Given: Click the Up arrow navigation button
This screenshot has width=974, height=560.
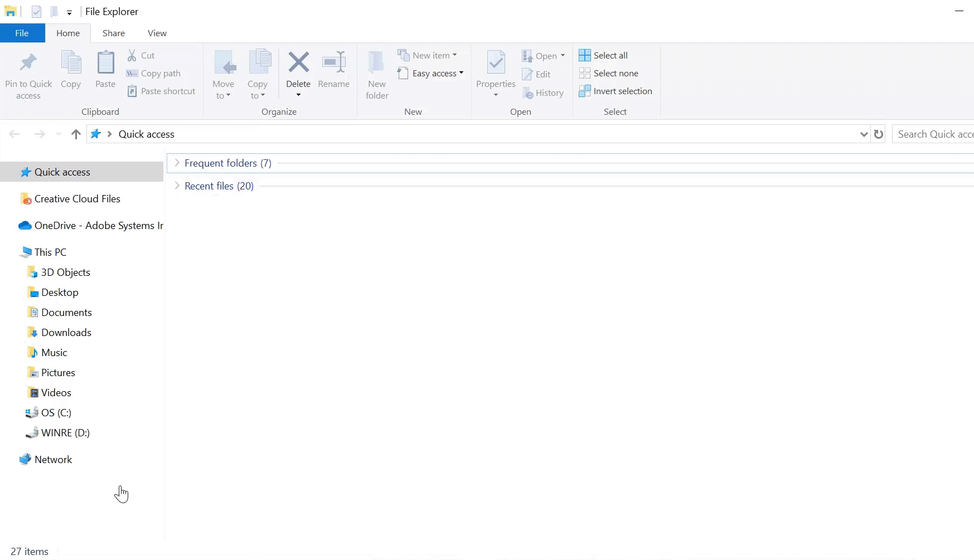Looking at the screenshot, I should [76, 134].
